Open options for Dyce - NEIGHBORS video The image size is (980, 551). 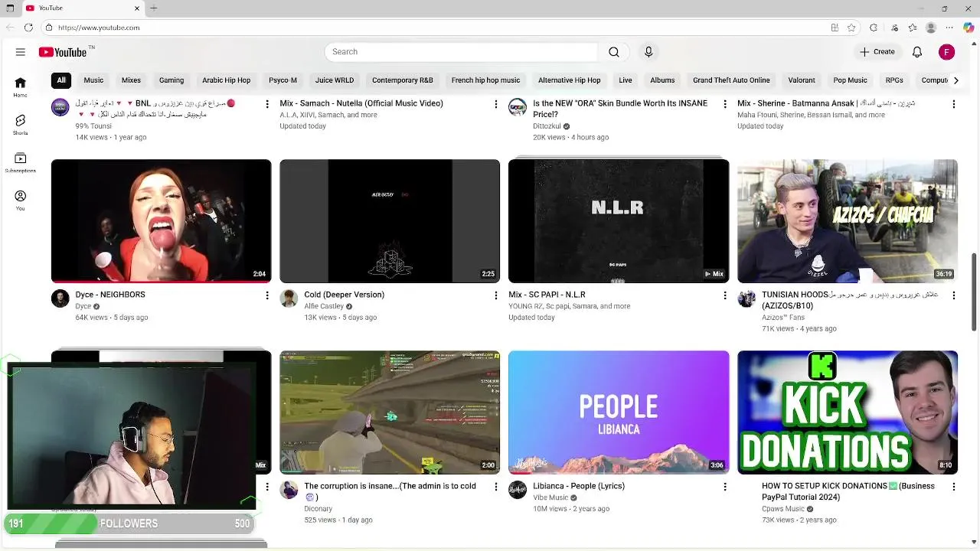[266, 295]
